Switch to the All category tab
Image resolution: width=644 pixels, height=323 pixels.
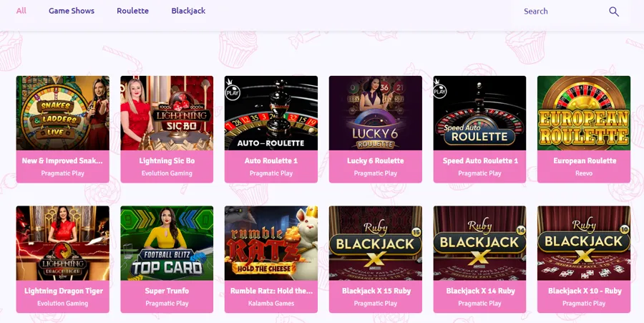[x=21, y=11]
